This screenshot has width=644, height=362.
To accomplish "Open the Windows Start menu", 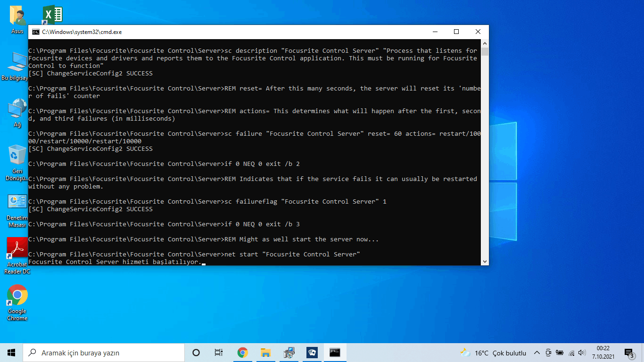I will 11,353.
